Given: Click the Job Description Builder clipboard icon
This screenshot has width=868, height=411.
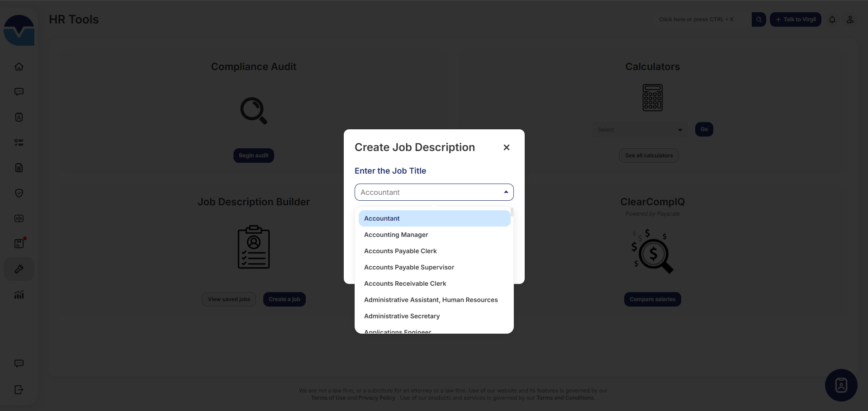Looking at the screenshot, I should (x=254, y=247).
